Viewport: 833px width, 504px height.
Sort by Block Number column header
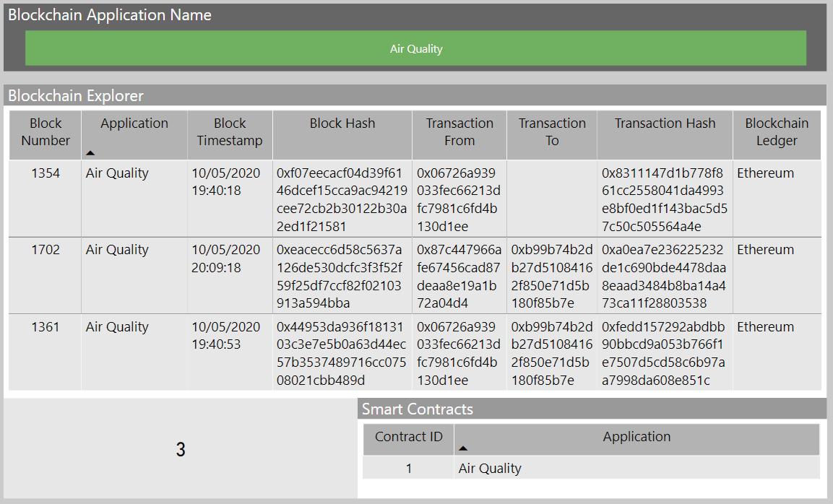coord(46,135)
